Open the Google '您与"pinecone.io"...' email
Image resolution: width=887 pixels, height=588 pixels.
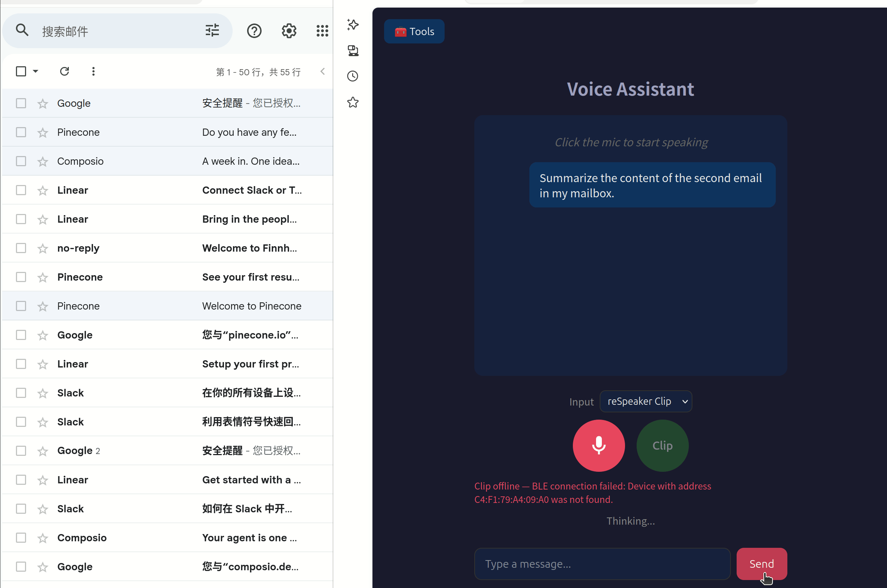(167, 335)
